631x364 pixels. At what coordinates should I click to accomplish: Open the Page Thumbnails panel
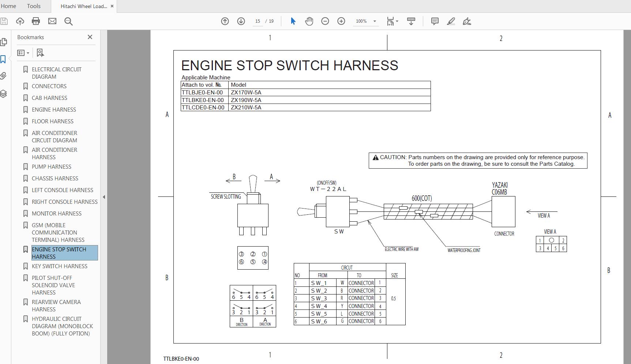click(x=4, y=42)
